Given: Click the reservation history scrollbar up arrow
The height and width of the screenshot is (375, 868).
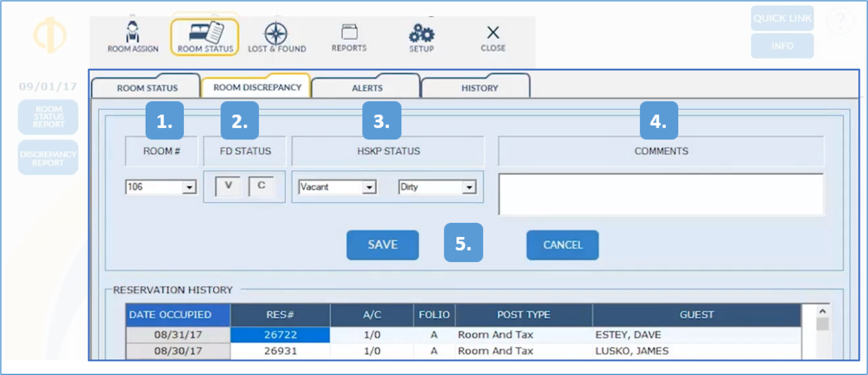Looking at the screenshot, I should click(x=823, y=312).
